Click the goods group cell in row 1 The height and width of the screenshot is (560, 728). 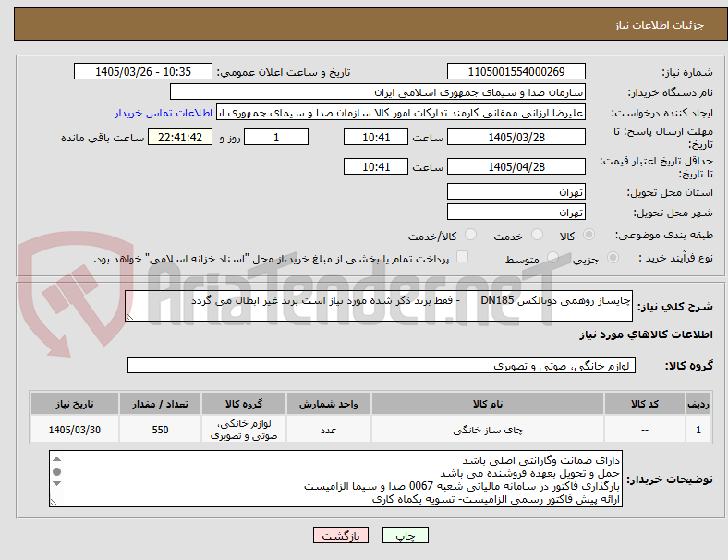click(x=244, y=430)
